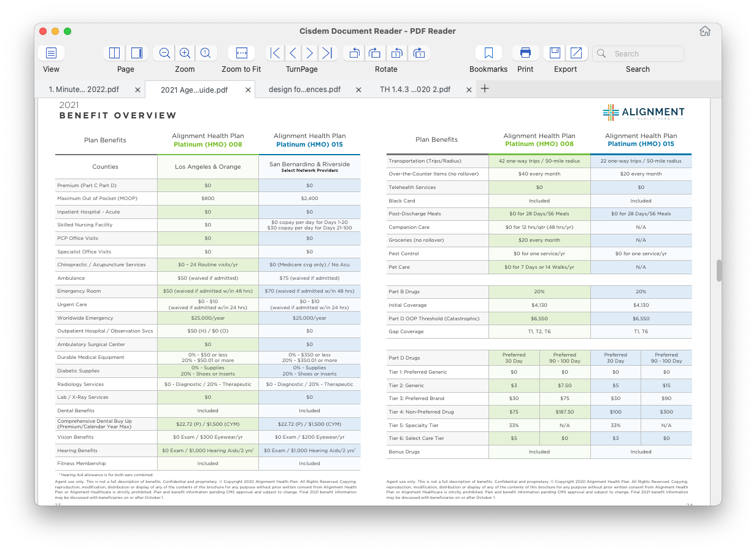This screenshot has width=756, height=551.
Task: Click the Los Angeles & Orange cell
Action: pos(208,166)
